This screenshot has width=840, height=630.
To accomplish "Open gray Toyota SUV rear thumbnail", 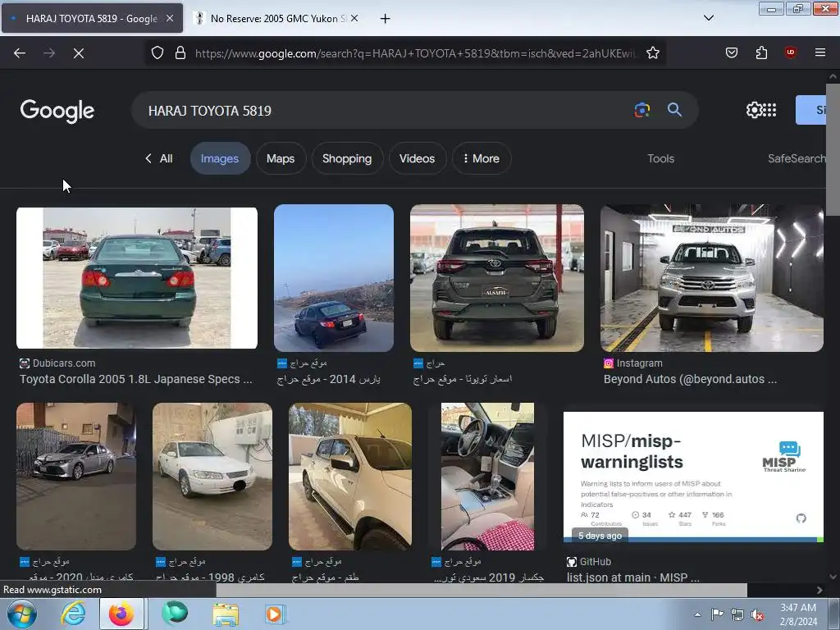I will (497, 278).
